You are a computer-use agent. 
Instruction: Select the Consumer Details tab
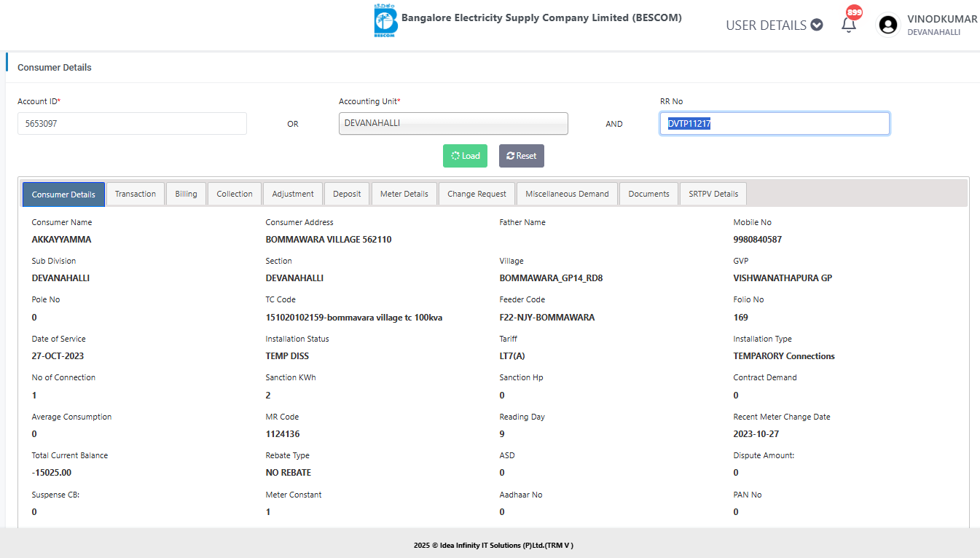click(x=63, y=194)
